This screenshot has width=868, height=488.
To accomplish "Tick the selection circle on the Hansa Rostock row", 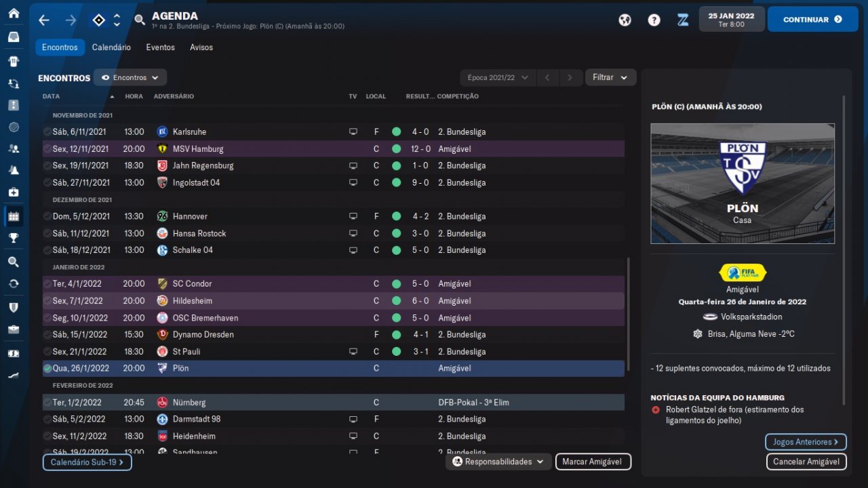I will tap(47, 233).
